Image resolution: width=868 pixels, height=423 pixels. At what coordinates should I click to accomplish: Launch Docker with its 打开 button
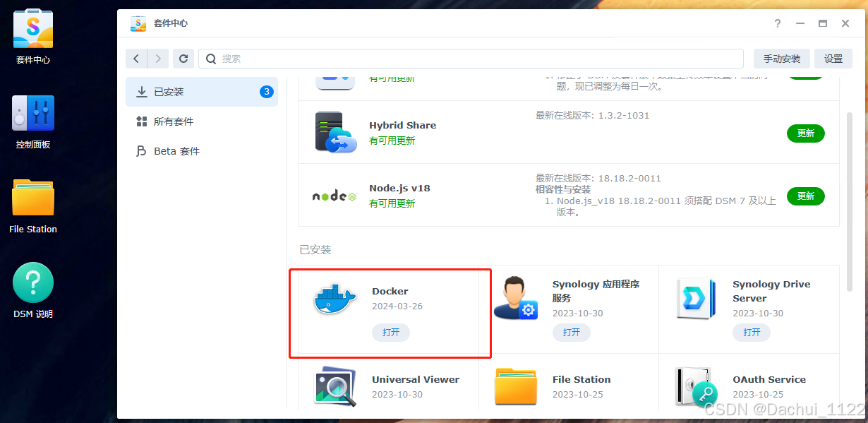click(391, 332)
